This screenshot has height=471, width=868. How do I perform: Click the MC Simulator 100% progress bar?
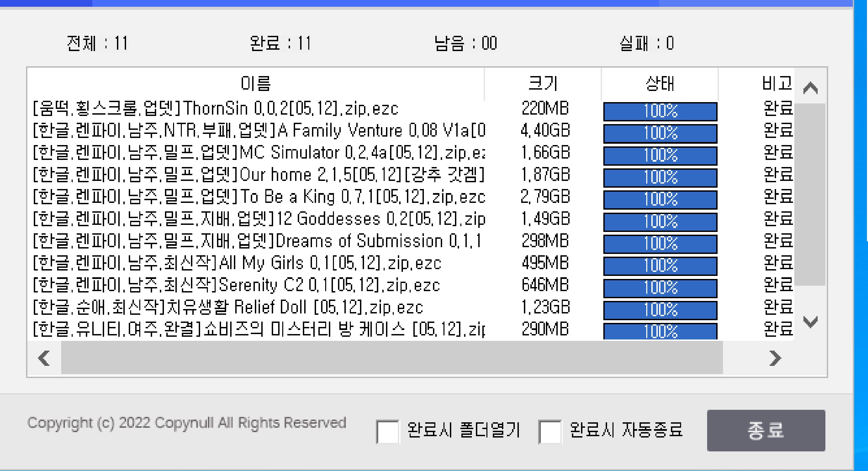pyautogui.click(x=660, y=155)
